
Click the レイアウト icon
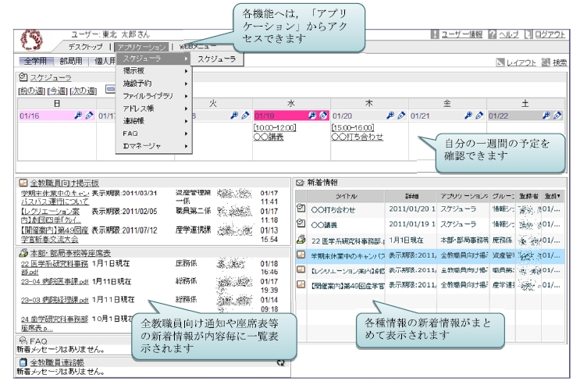pos(500,62)
